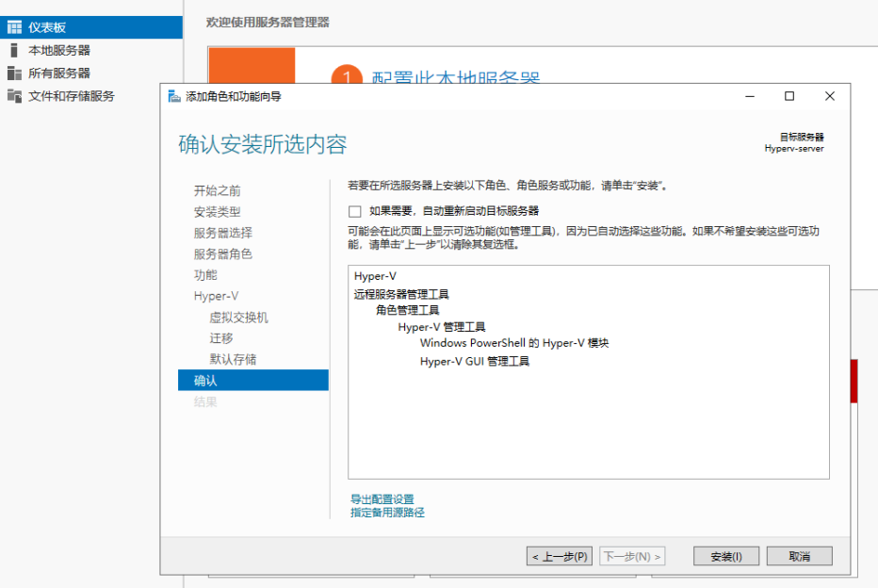Close the 添加角色和功能向导 window
This screenshot has height=588, width=878.
pyautogui.click(x=830, y=96)
